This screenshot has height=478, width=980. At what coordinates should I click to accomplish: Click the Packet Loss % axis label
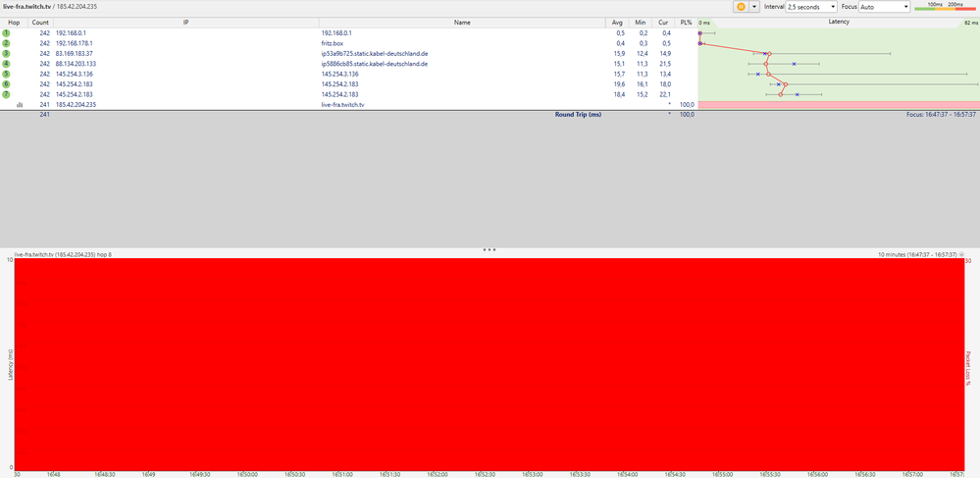[x=968, y=367]
